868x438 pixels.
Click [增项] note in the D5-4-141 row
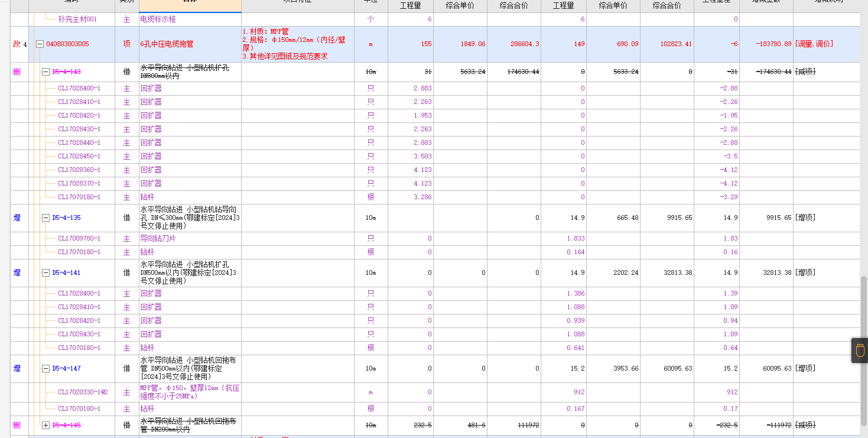(805, 273)
